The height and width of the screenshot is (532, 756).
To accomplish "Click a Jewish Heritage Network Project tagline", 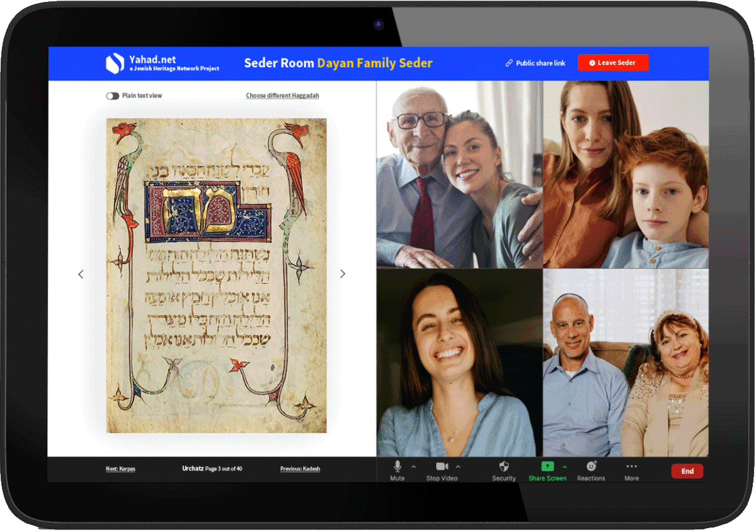I will coord(175,69).
